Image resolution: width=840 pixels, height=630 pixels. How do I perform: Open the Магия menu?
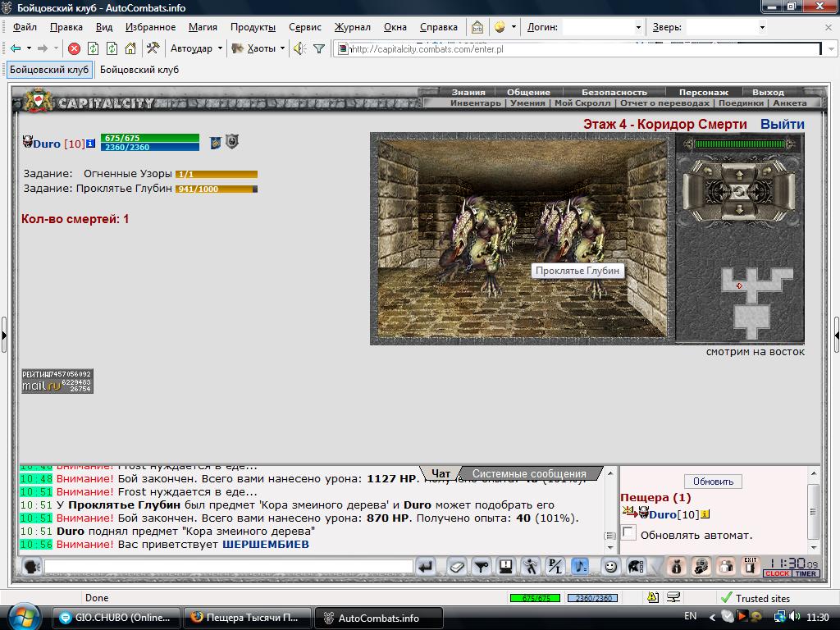(203, 27)
